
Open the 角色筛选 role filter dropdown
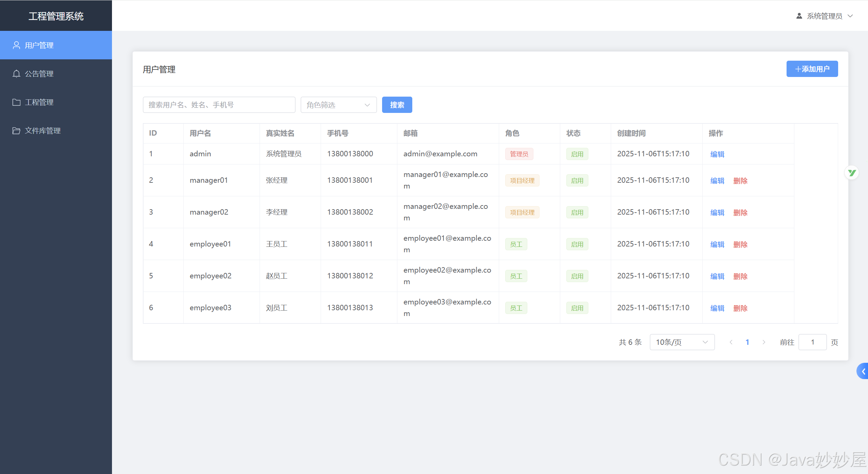click(x=339, y=105)
